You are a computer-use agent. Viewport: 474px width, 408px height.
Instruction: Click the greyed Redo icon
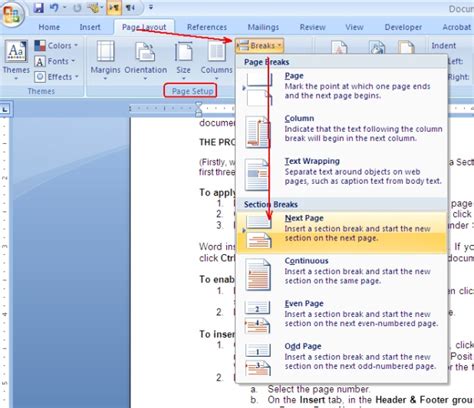(x=77, y=7)
